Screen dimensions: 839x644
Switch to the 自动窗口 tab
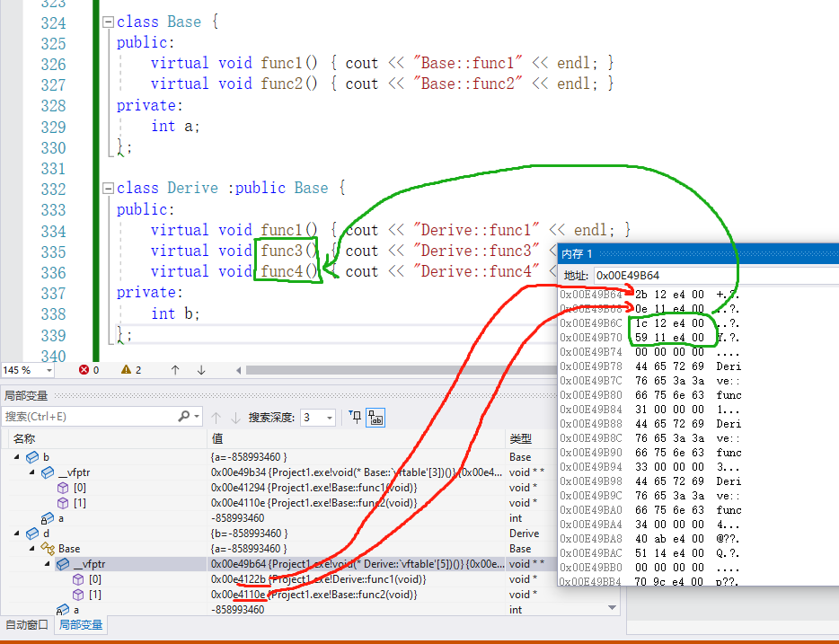click(x=27, y=625)
